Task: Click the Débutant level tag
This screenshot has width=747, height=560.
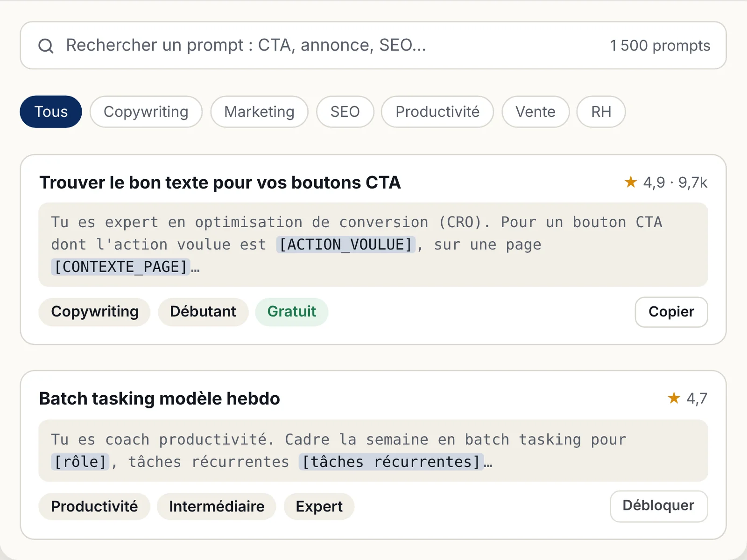Action: point(203,312)
